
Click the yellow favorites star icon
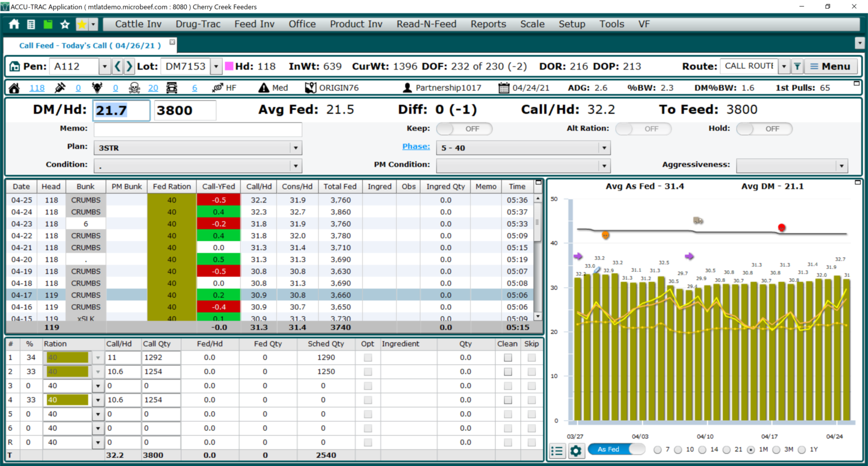click(82, 24)
